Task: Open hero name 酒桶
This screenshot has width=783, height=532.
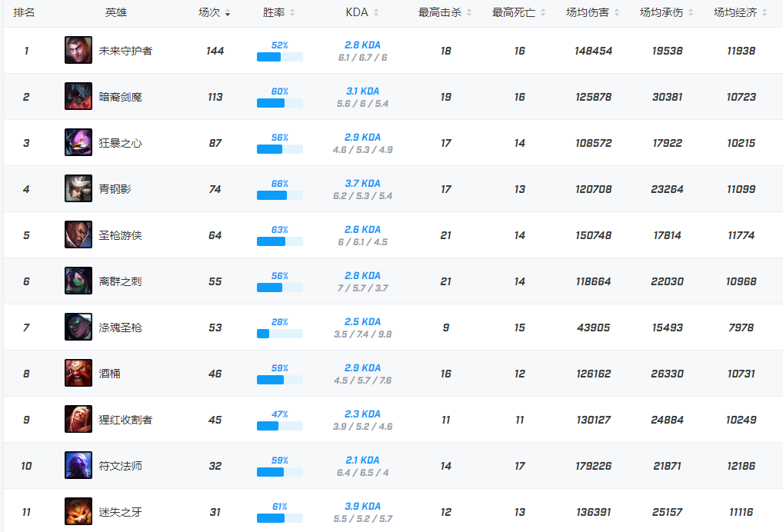Action: pyautogui.click(x=109, y=374)
